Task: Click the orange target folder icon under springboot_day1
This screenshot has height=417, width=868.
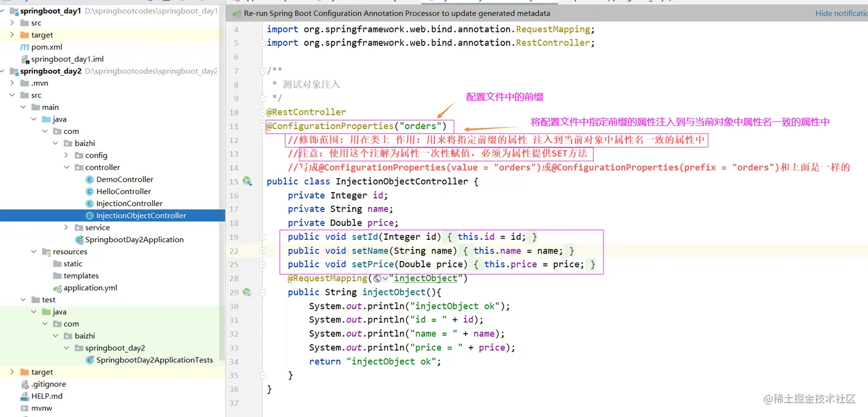Action: 25,35
